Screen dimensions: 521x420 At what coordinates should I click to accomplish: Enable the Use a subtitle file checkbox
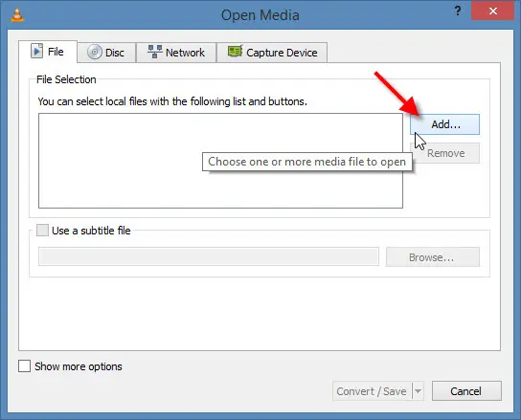pyautogui.click(x=42, y=230)
